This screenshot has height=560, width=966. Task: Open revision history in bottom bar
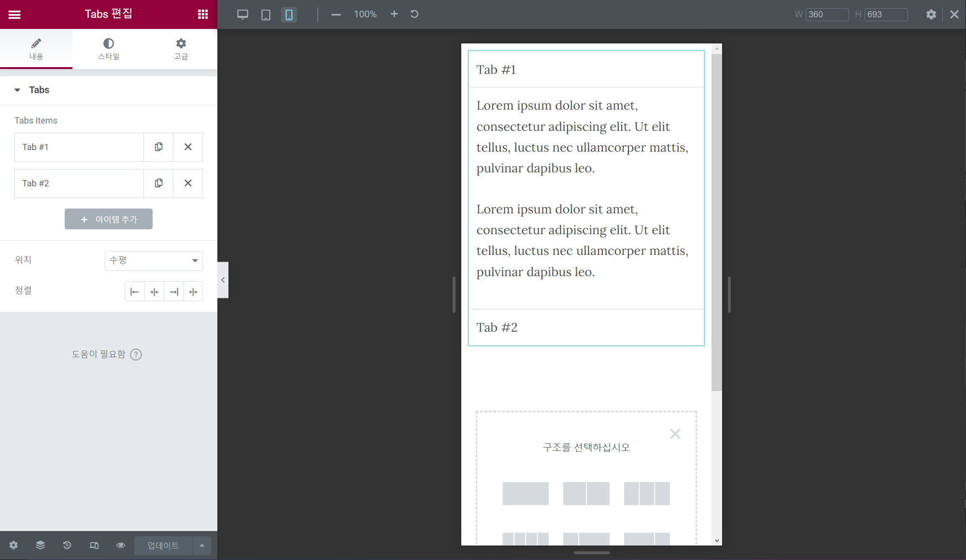pyautogui.click(x=67, y=545)
